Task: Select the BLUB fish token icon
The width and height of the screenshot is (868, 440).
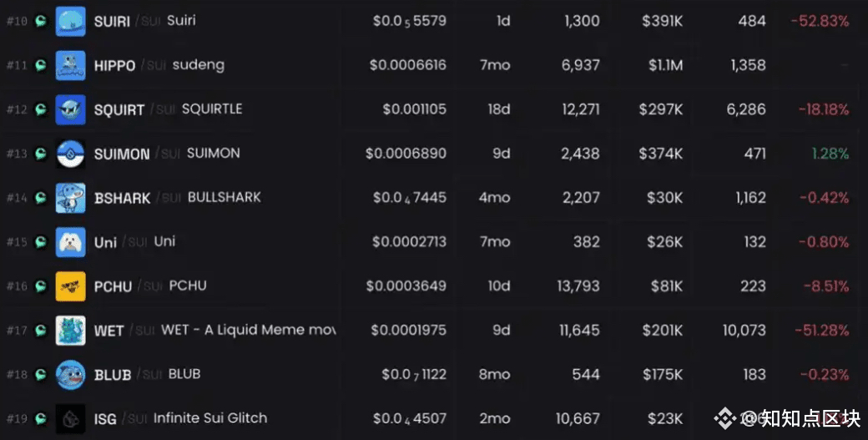Action: [70, 375]
